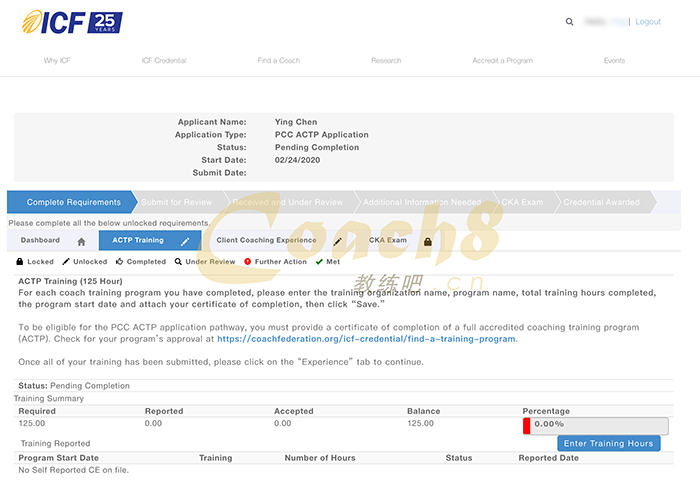Click the padlock icon beside CKA Exam

point(428,242)
